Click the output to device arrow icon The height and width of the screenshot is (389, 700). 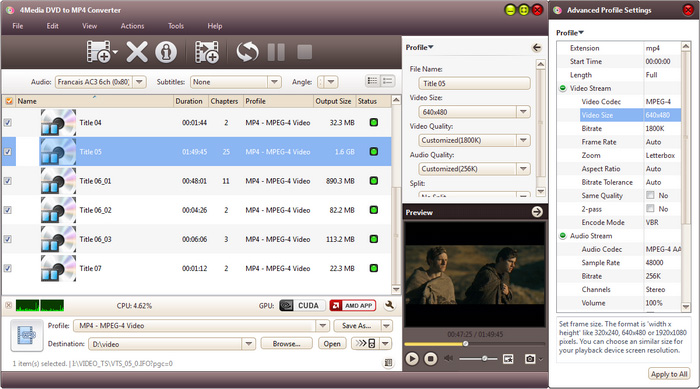click(x=366, y=343)
